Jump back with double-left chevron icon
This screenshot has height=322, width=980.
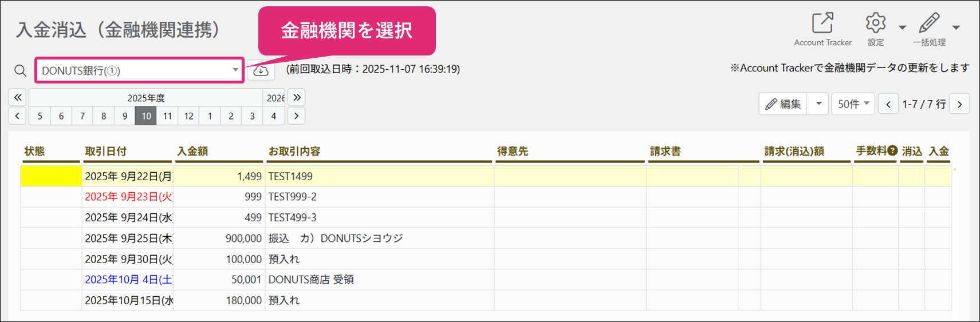(x=18, y=97)
